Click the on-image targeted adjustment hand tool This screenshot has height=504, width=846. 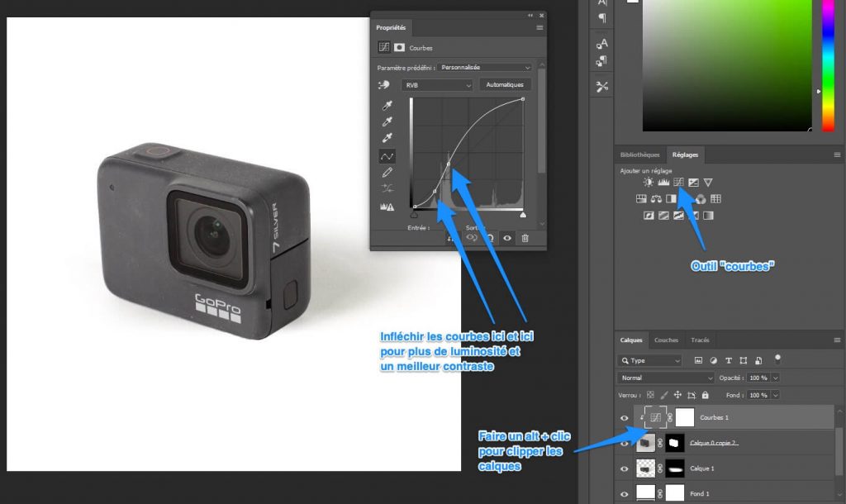[x=383, y=85]
